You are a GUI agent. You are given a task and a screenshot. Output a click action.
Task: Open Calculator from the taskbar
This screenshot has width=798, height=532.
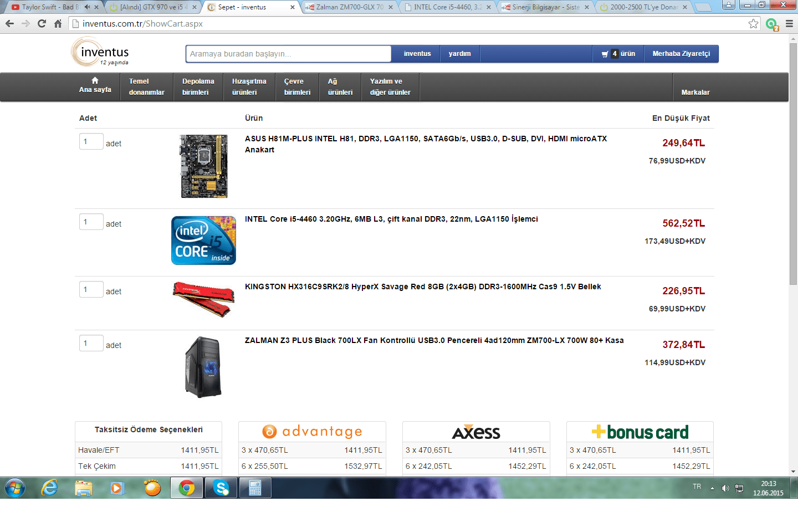coord(255,488)
